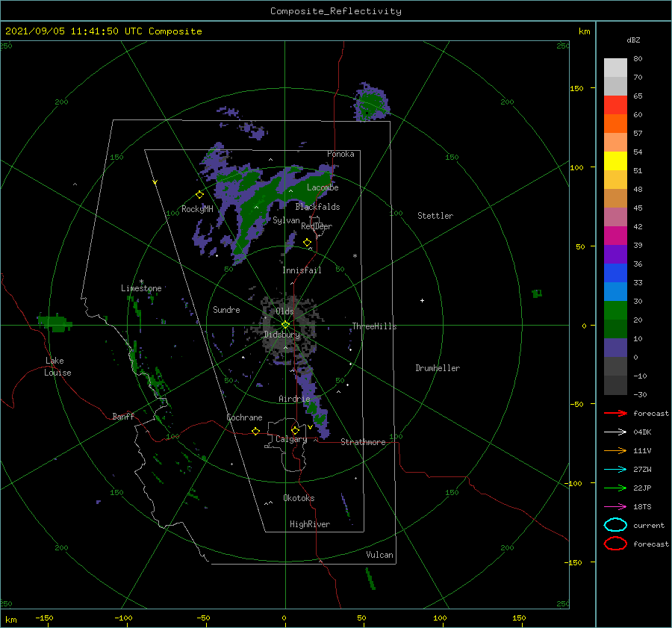This screenshot has height=628, width=672.
Task: Click the Vulcan town label
Action: click(x=379, y=555)
